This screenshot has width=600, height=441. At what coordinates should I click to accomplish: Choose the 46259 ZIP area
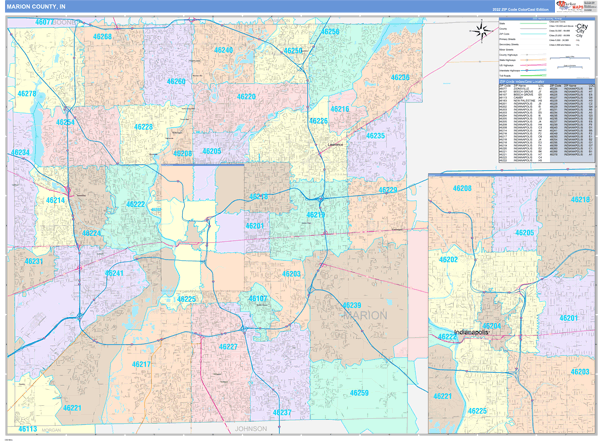[360, 393]
